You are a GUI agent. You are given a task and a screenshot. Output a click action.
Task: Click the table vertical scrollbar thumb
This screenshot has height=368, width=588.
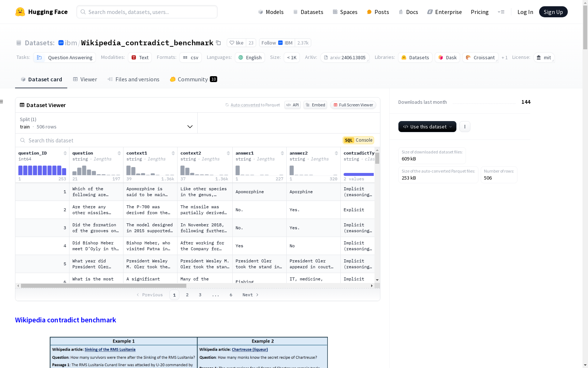(377, 158)
